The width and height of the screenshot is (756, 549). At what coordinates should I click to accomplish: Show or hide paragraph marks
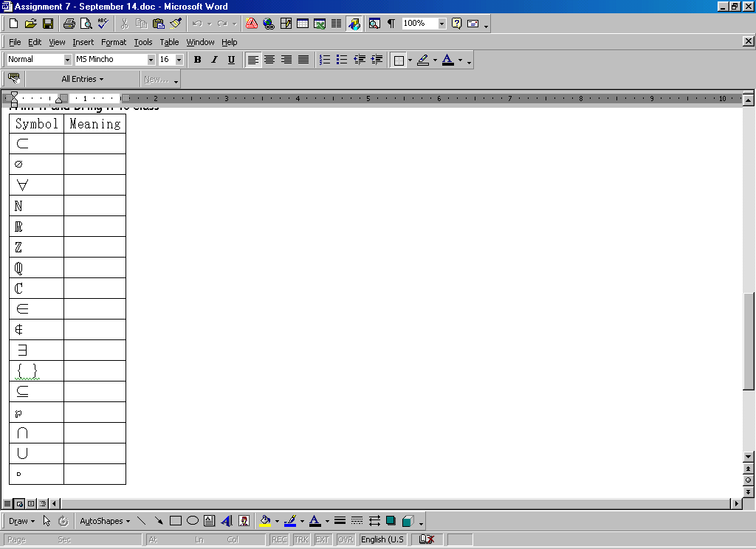pos(391,24)
